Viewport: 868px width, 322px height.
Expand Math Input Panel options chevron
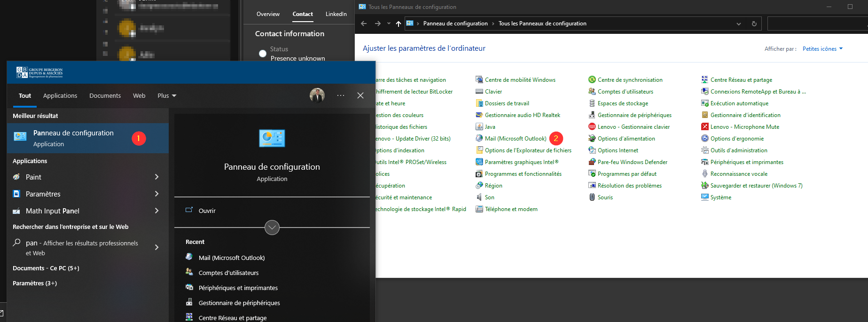pyautogui.click(x=156, y=211)
